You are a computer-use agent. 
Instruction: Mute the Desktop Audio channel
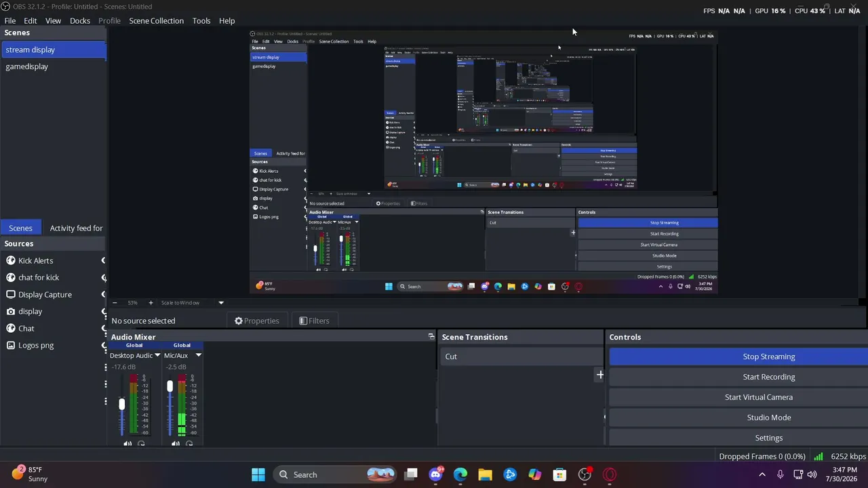(x=127, y=443)
